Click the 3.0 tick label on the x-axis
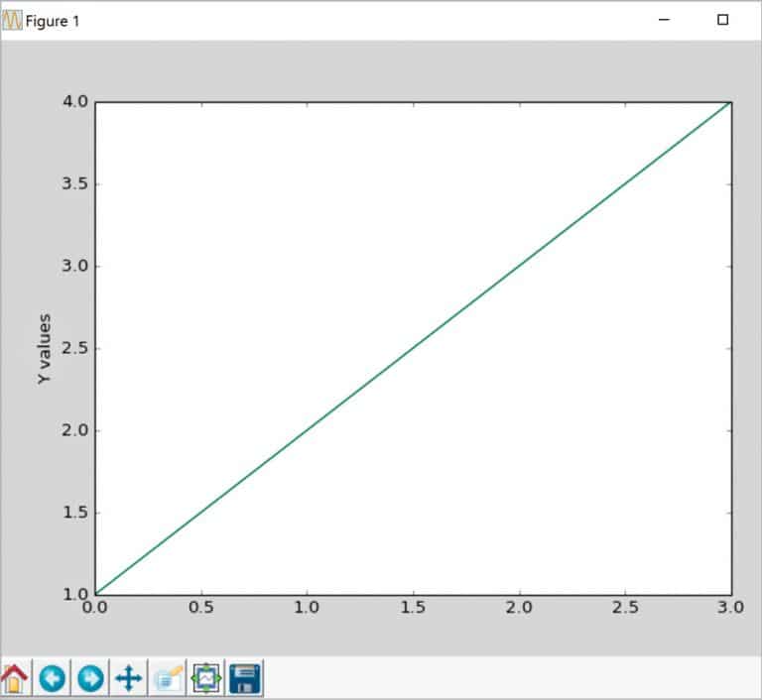The width and height of the screenshot is (762, 700). (731, 608)
